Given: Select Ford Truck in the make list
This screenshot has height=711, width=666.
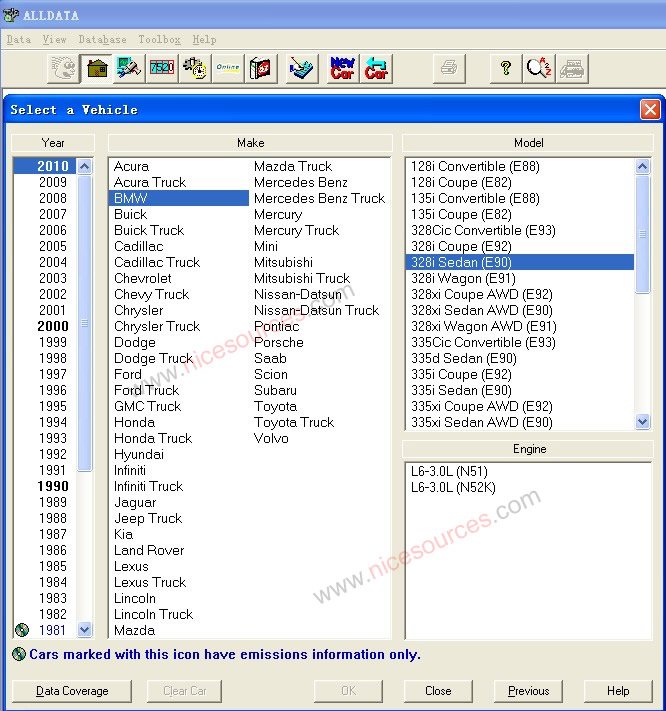Looking at the screenshot, I should pyautogui.click(x=146, y=390).
